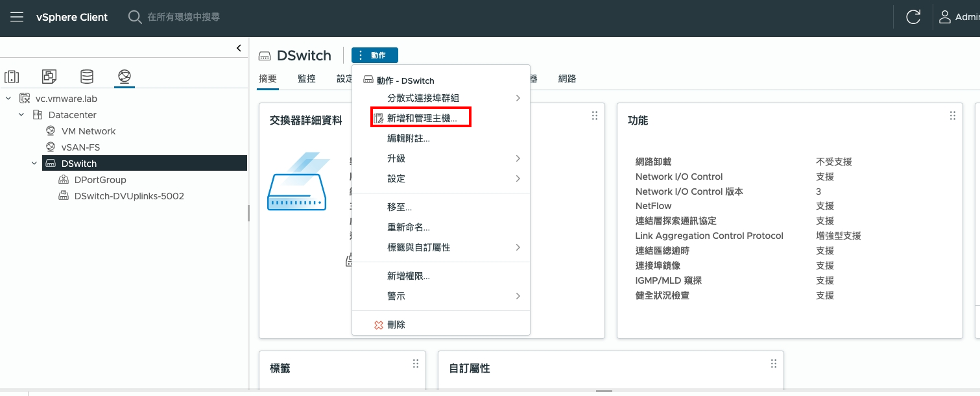Expand the 分散式連接埠群組 submenu
The width and height of the screenshot is (980, 396).
[518, 98]
